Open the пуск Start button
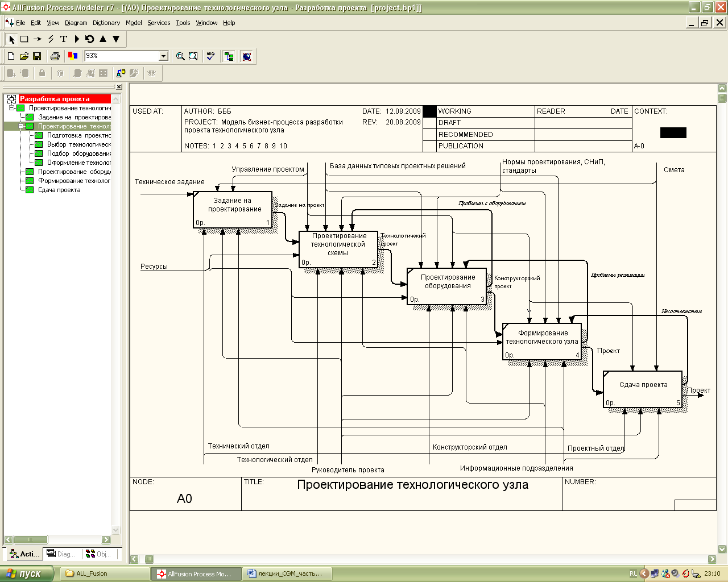The height and width of the screenshot is (582, 728). pyautogui.click(x=27, y=573)
